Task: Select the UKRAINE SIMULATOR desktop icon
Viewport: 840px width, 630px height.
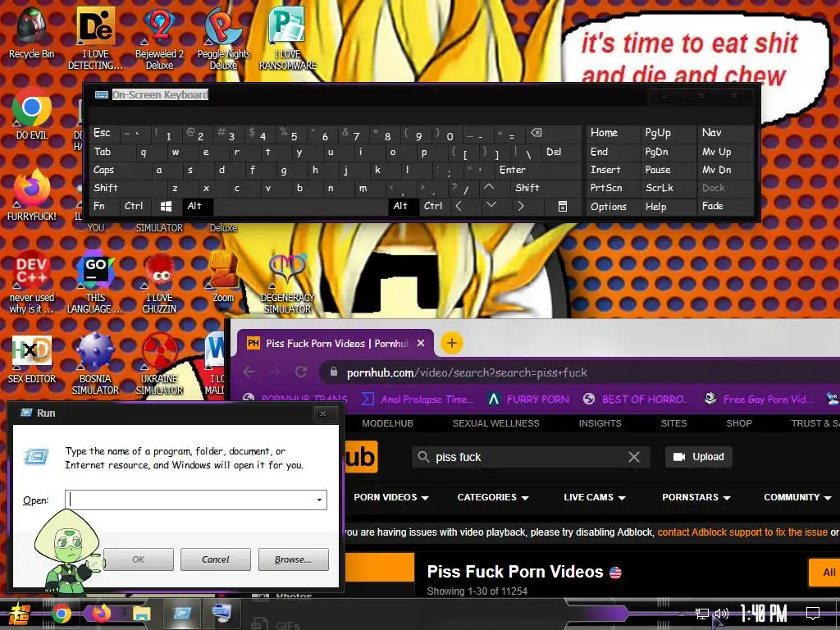Action: [159, 364]
